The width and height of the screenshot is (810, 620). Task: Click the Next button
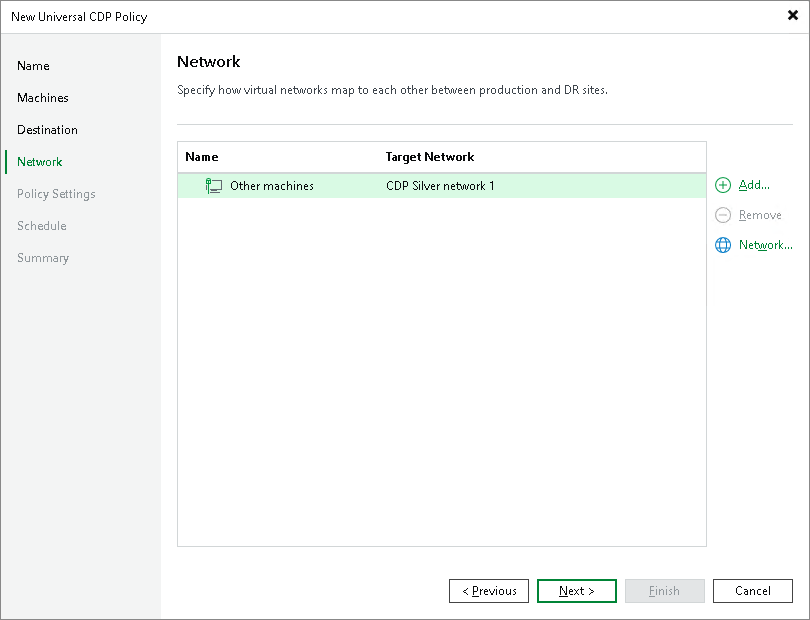click(577, 591)
